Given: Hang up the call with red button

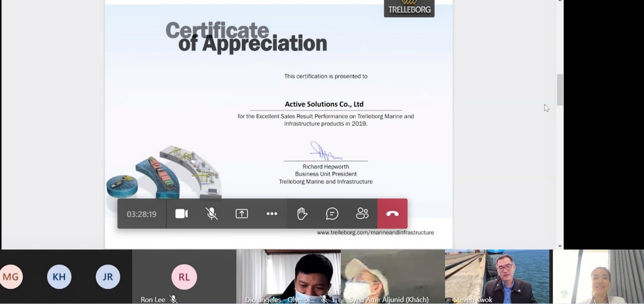Looking at the screenshot, I should [392, 214].
